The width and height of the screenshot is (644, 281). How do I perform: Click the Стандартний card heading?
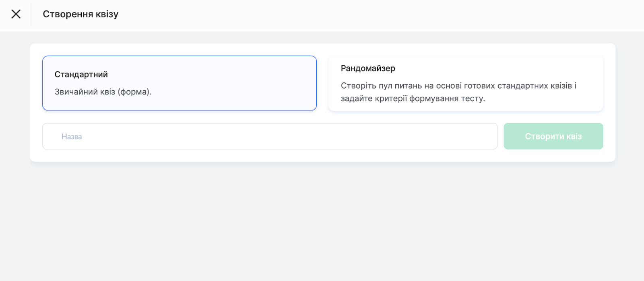pos(81,75)
